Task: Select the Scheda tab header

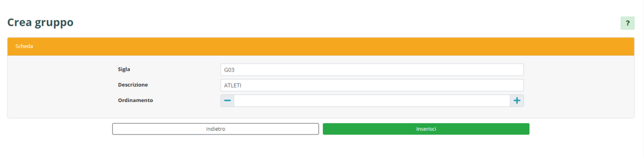Action: [24, 46]
